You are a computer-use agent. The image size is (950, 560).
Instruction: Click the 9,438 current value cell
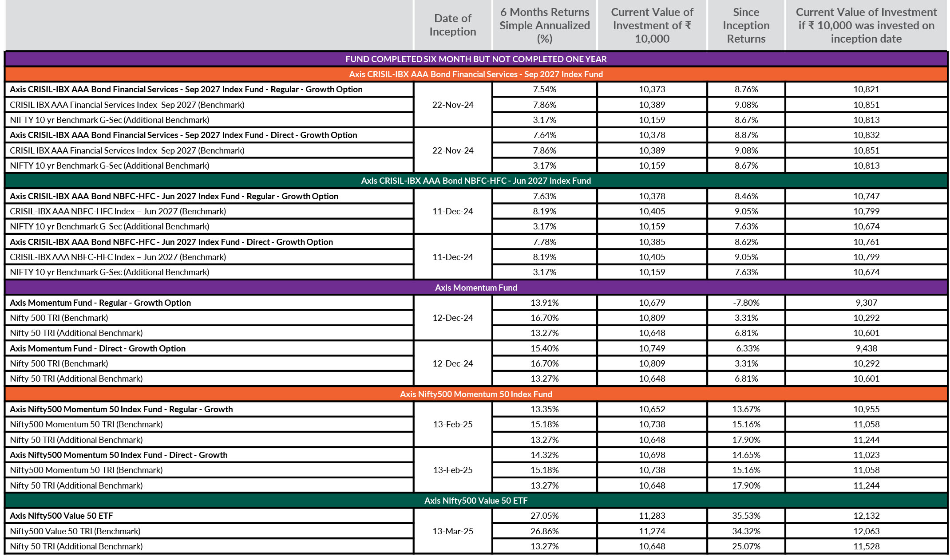(866, 348)
